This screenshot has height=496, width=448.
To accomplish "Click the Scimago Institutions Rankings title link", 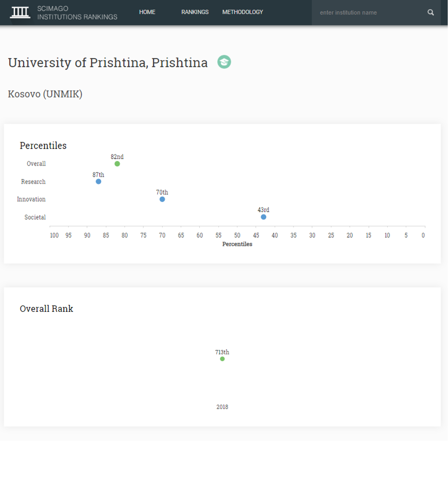I will (x=77, y=13).
